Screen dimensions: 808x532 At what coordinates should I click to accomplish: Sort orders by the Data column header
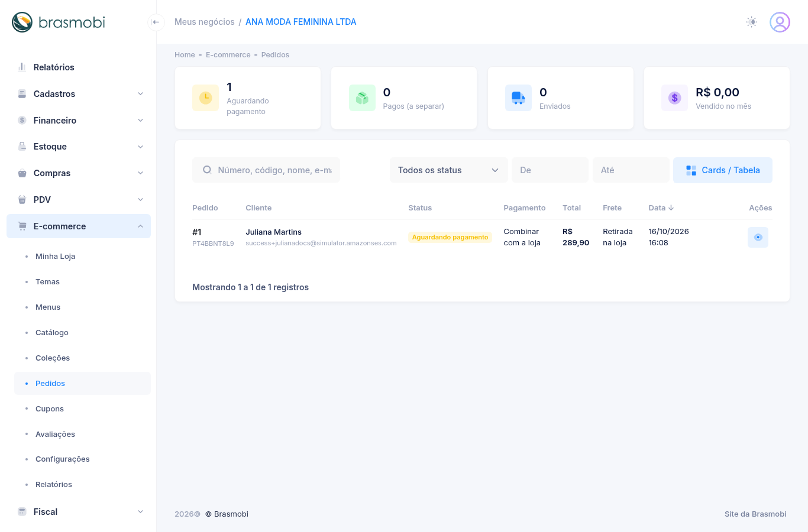[x=661, y=207]
